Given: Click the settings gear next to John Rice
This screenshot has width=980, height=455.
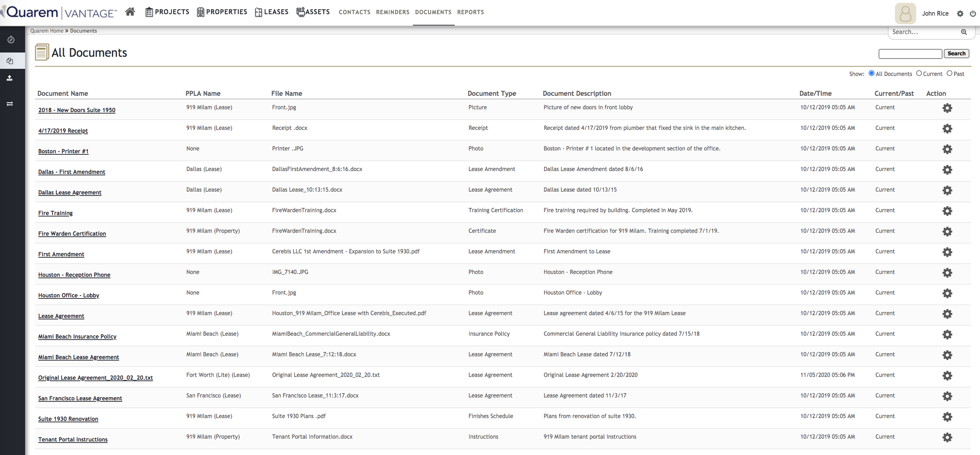Looking at the screenshot, I should pyautogui.click(x=960, y=13).
